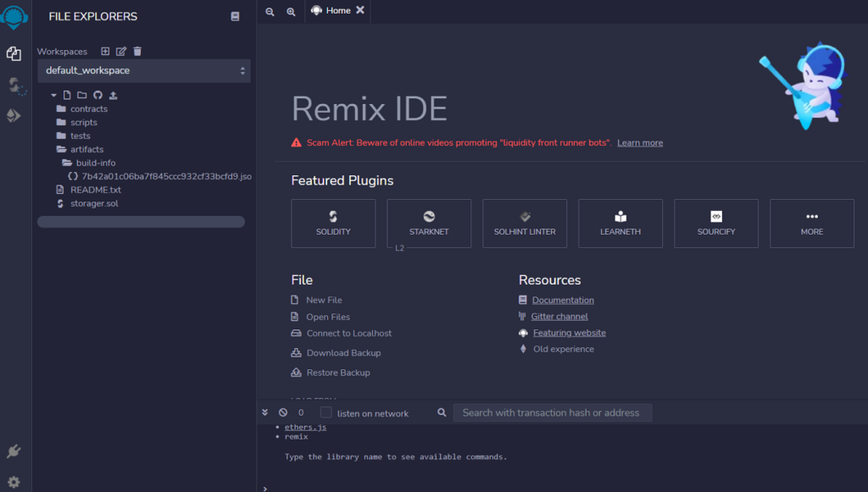Click the transaction hash search field
868x492 pixels.
coord(552,412)
